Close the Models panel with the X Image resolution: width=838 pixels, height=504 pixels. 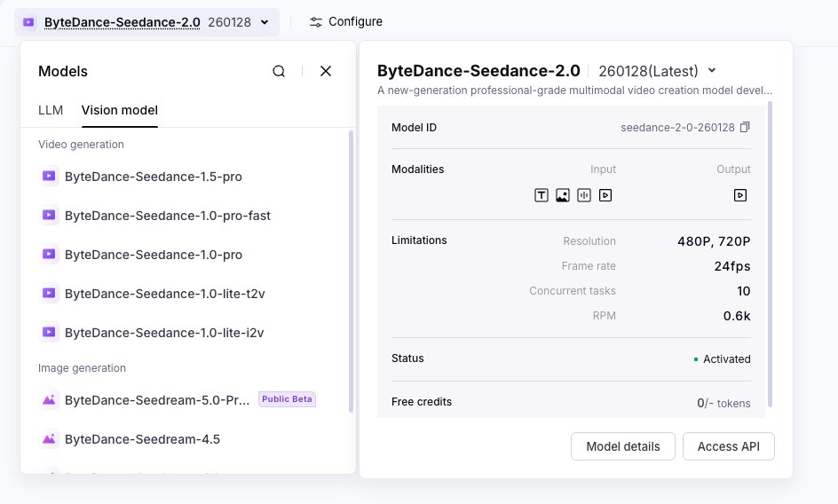[326, 71]
